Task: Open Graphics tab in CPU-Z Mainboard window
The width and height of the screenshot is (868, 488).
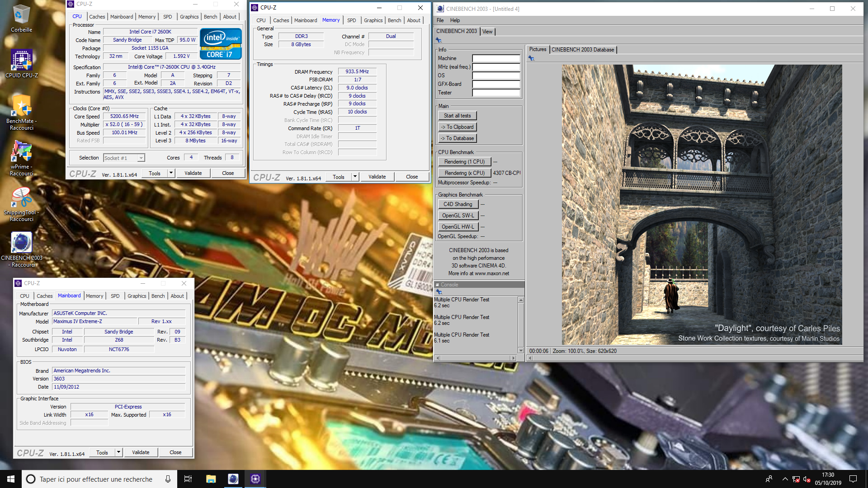Action: pyautogui.click(x=137, y=296)
